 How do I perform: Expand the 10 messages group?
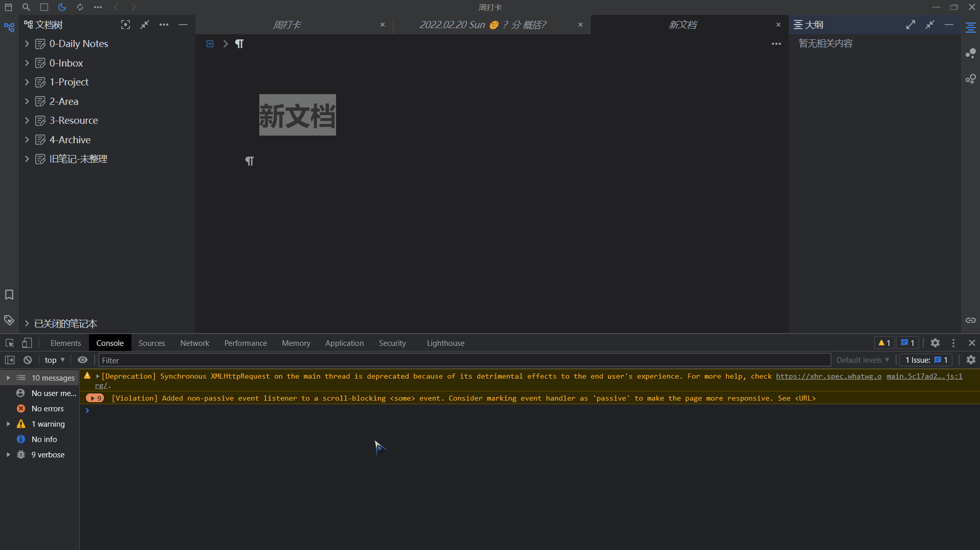(8, 378)
